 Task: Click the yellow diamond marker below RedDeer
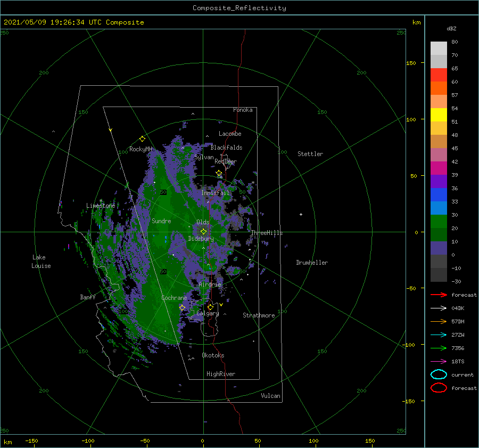(219, 173)
